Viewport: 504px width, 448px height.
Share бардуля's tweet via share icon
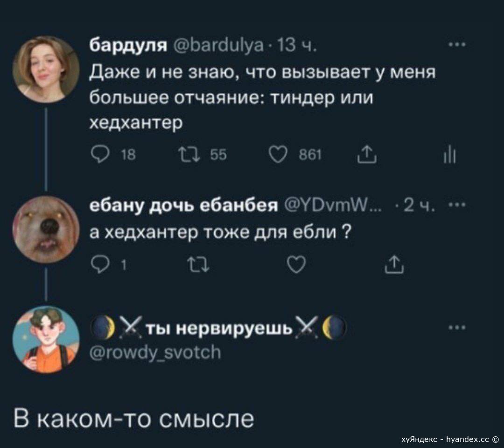pyautogui.click(x=367, y=155)
